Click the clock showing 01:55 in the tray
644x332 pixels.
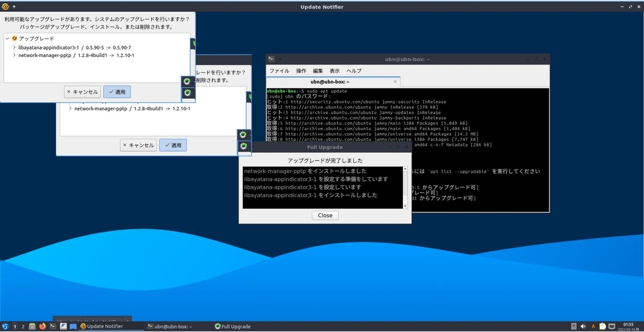pos(628,323)
